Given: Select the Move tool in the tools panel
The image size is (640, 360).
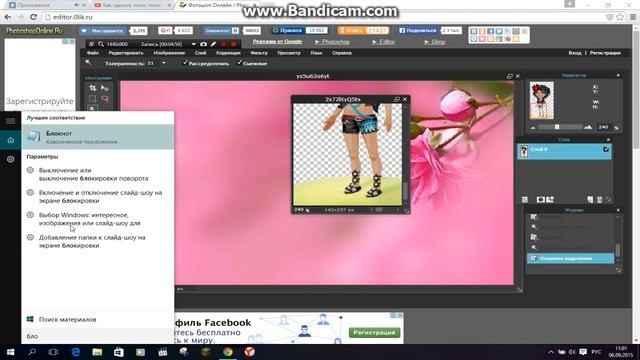Looking at the screenshot, I should pyautogui.click(x=105, y=88).
